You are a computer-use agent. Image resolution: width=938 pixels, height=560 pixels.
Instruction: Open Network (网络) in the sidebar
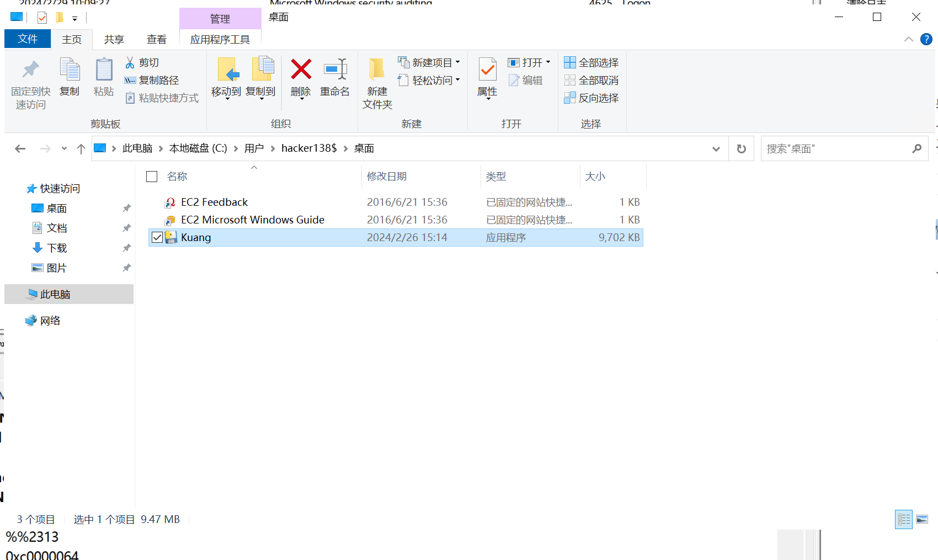pos(43,321)
